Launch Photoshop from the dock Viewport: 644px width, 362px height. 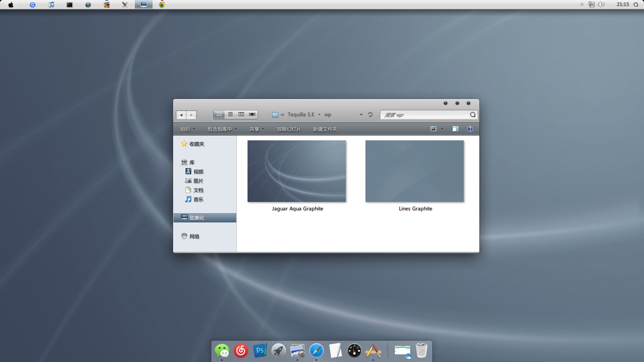[260, 351]
